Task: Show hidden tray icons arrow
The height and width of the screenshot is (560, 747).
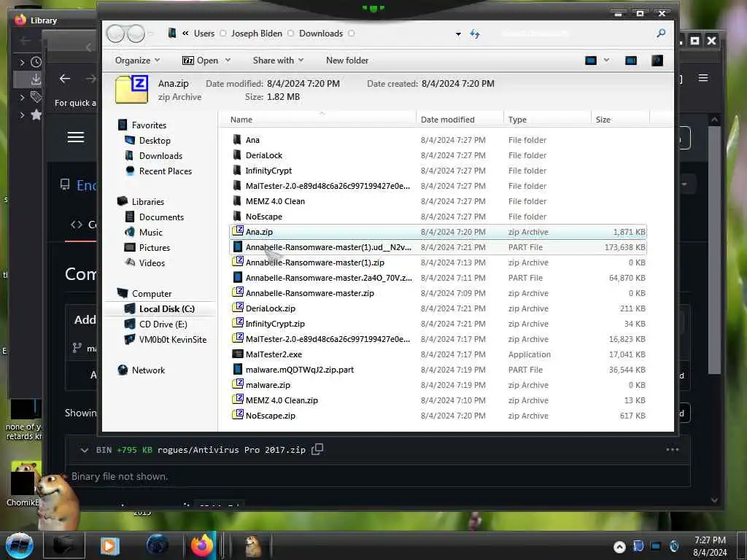Action: 619,547
